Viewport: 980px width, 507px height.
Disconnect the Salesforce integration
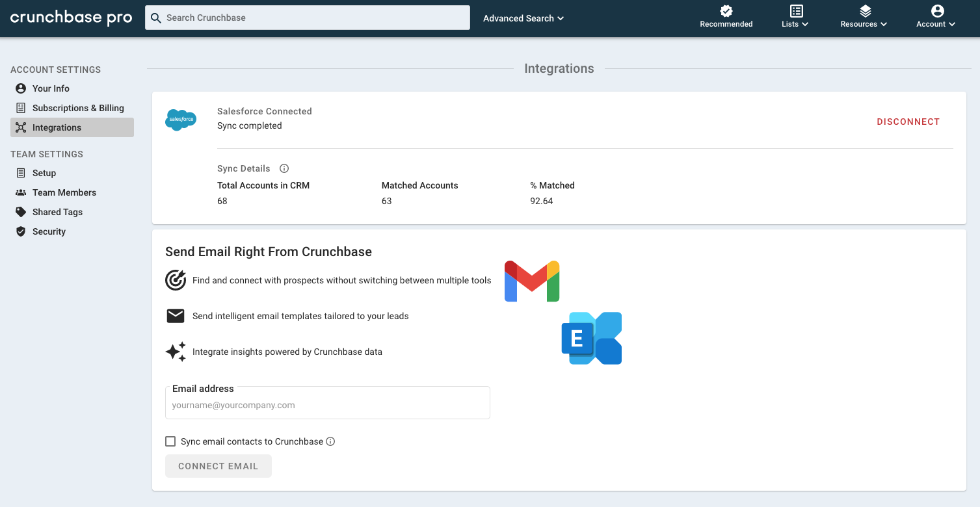tap(908, 122)
